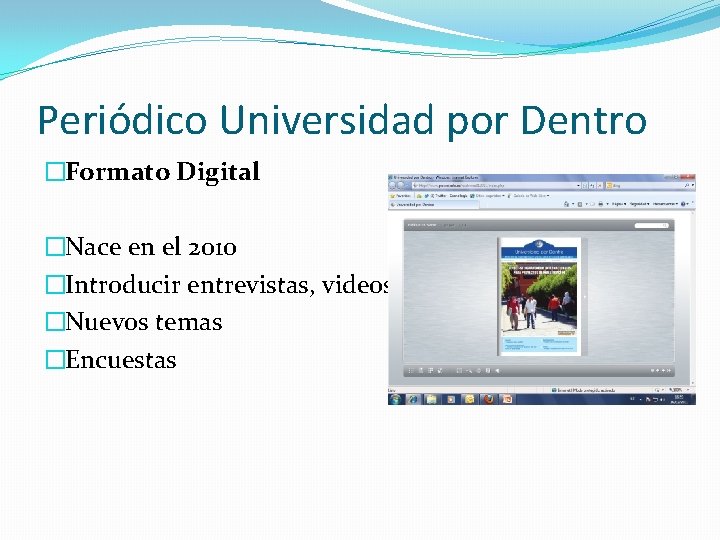Click the browser address bar URL field
Image resolution: width=720 pixels, height=540 pixels.
(494, 186)
